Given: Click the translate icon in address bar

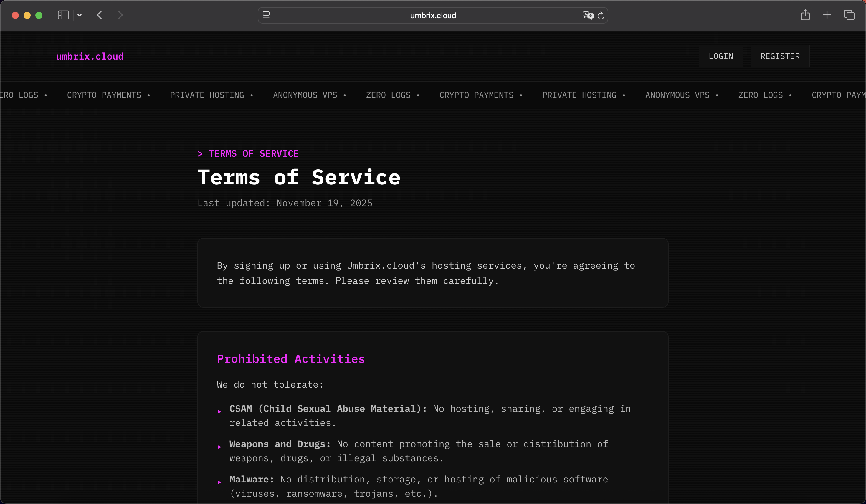Looking at the screenshot, I should tap(587, 15).
